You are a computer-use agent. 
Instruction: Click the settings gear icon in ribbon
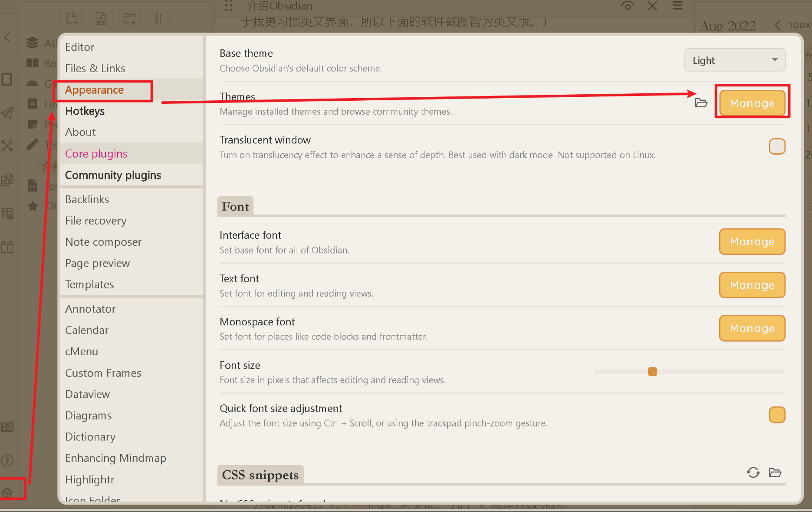pos(7,493)
